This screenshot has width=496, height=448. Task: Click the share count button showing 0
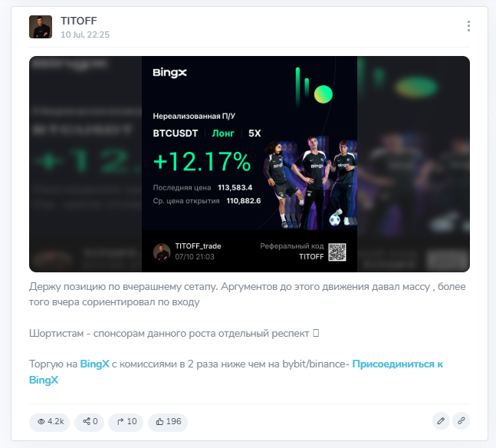90,422
